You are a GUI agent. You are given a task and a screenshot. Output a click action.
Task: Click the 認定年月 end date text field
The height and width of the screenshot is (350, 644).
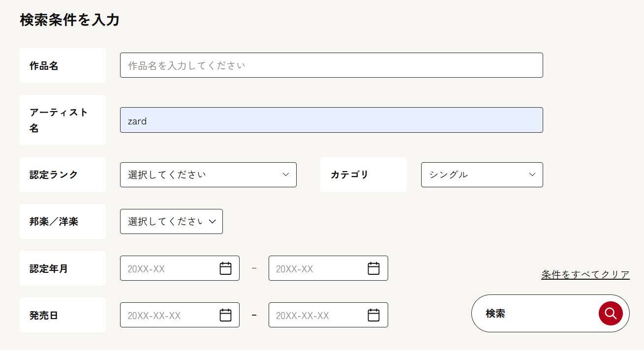pyautogui.click(x=316, y=268)
